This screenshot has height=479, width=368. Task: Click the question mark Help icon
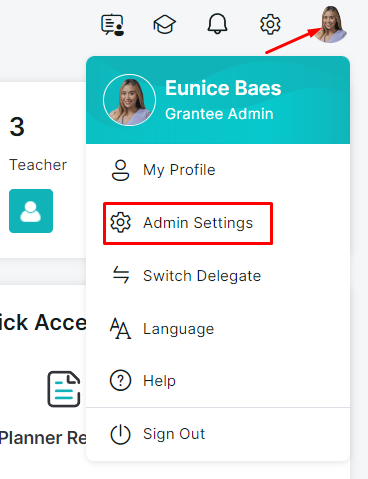(120, 380)
